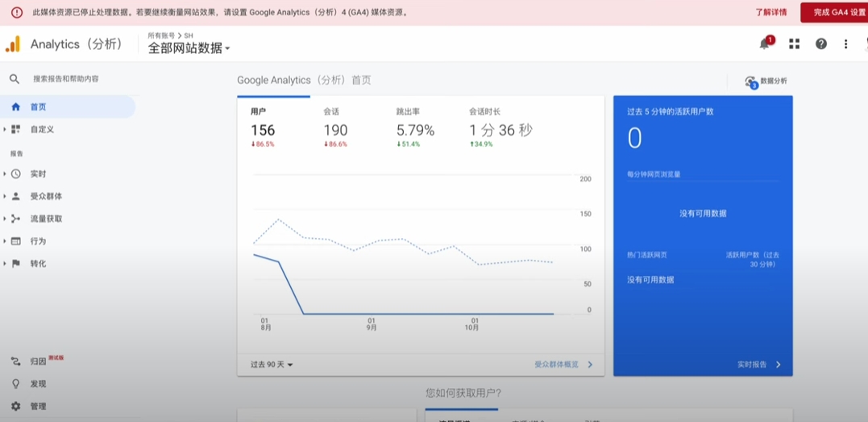Click the 自定义 dashboard icon
868x422 pixels.
(x=15, y=129)
